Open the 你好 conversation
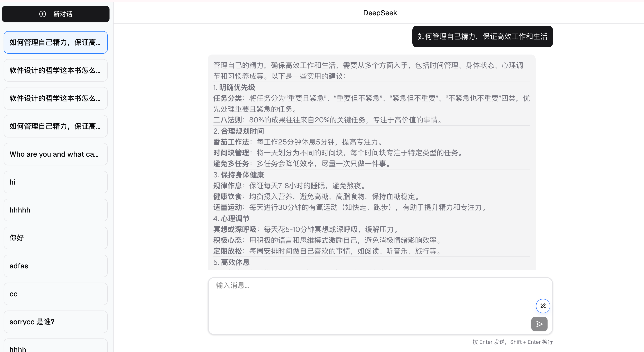Viewport: 644px width, 352px height. (55, 238)
